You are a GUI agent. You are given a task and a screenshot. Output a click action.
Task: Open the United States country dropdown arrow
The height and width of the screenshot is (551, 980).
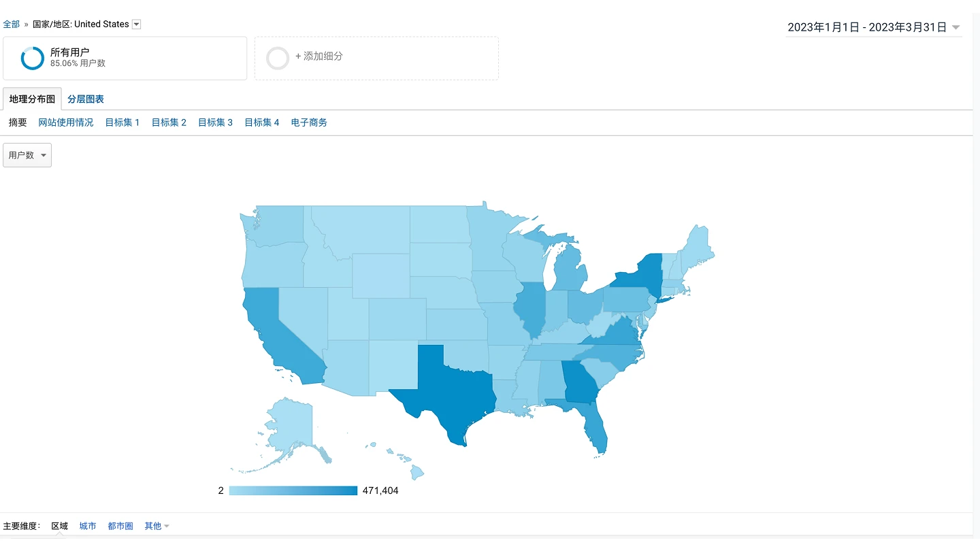pyautogui.click(x=136, y=24)
